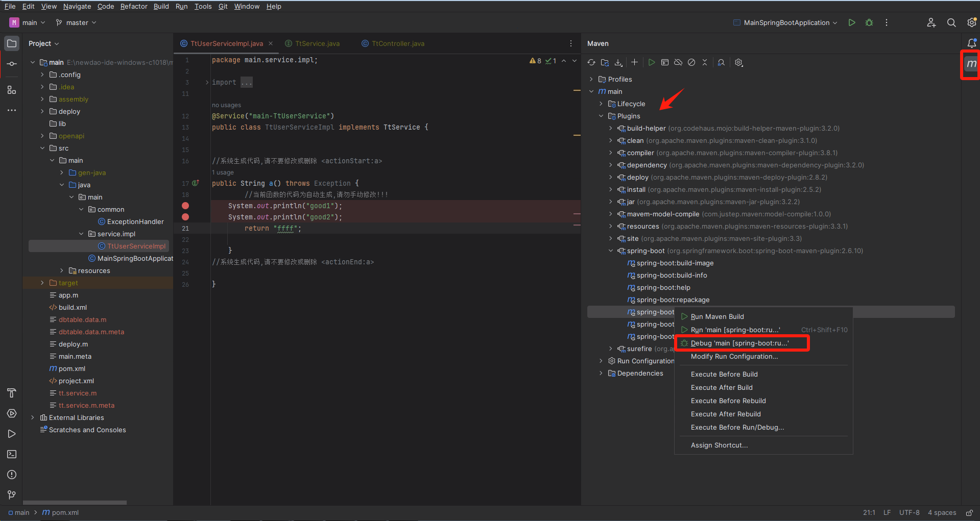Click pom.xml breadcrumb in status bar
Image resolution: width=980 pixels, height=521 pixels.
pos(60,512)
